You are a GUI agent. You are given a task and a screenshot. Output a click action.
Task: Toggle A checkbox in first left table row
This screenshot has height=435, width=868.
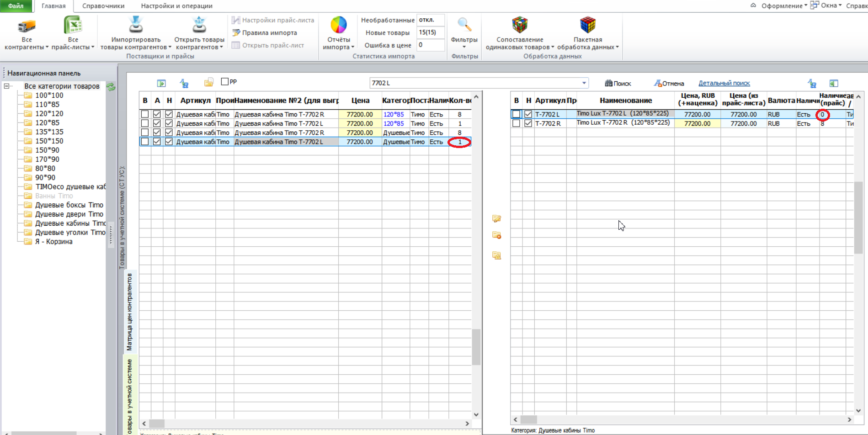(x=157, y=114)
